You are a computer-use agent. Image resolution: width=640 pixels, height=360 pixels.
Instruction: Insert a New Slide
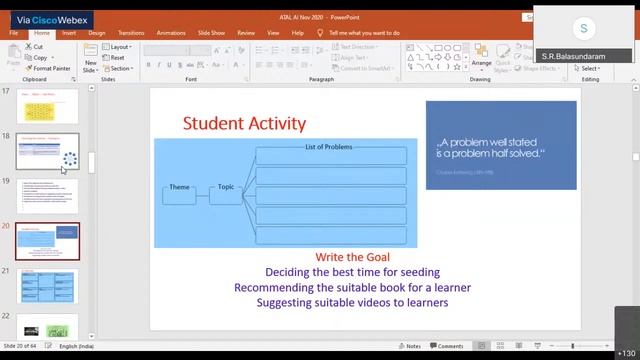[x=90, y=58]
